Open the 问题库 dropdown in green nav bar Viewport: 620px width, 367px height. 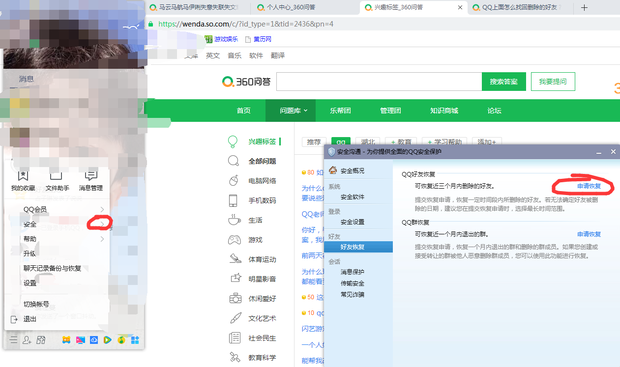point(291,111)
